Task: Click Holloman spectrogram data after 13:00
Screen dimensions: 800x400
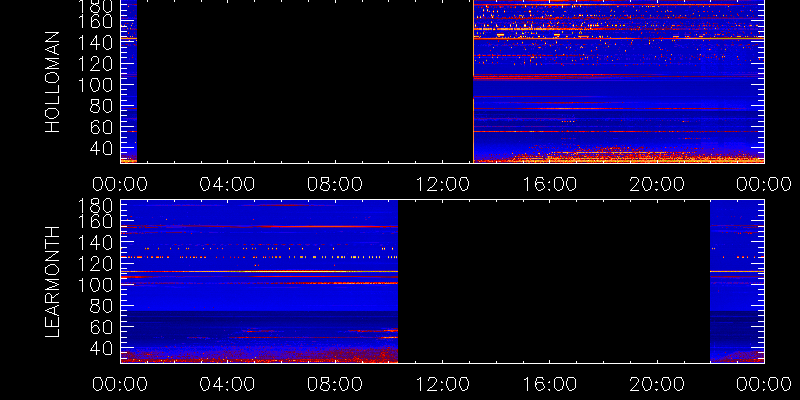Action: 619,82
